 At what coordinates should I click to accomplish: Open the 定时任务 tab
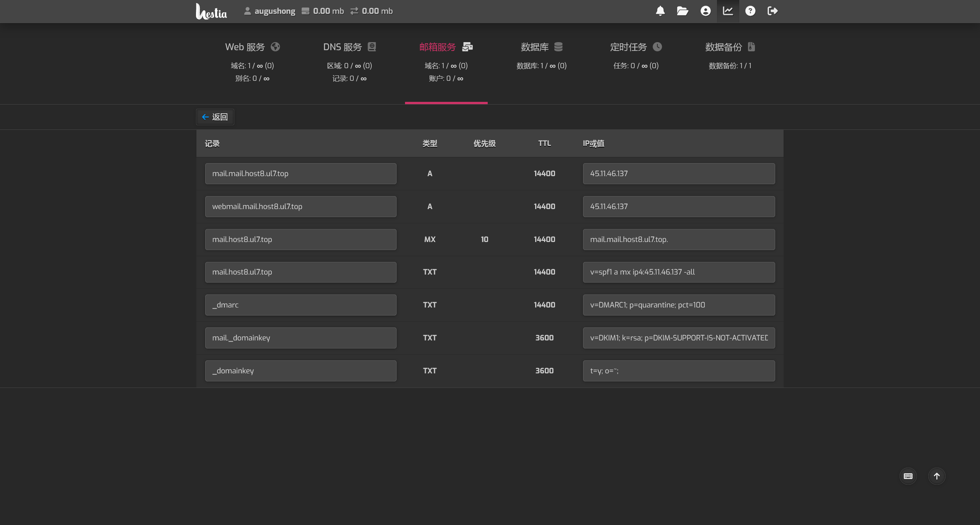tap(635, 47)
